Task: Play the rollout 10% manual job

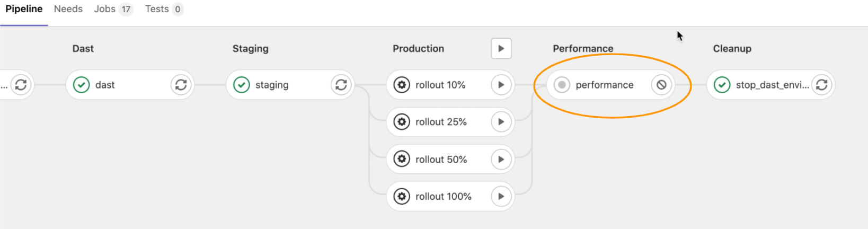Action: pos(501,85)
